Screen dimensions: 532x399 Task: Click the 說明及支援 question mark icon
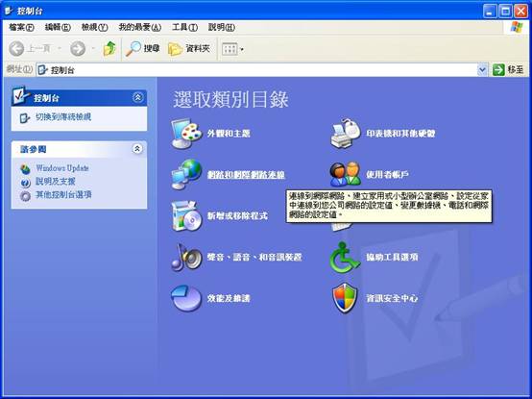point(25,182)
